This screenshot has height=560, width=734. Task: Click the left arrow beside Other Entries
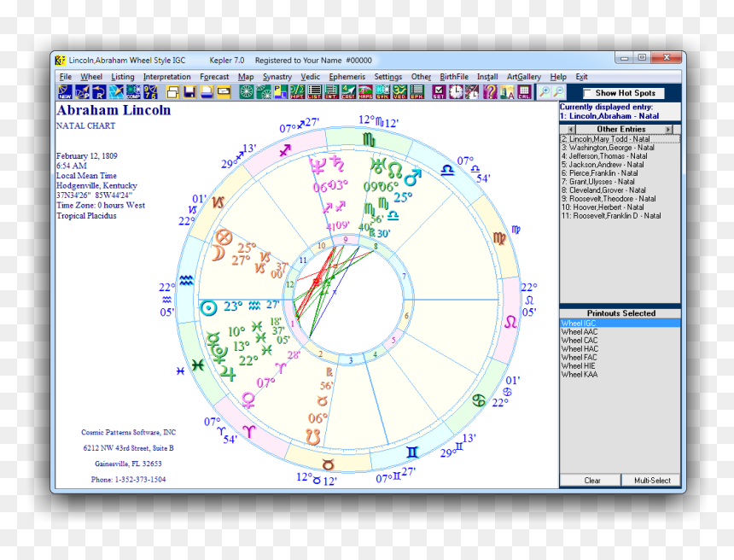[x=571, y=129]
